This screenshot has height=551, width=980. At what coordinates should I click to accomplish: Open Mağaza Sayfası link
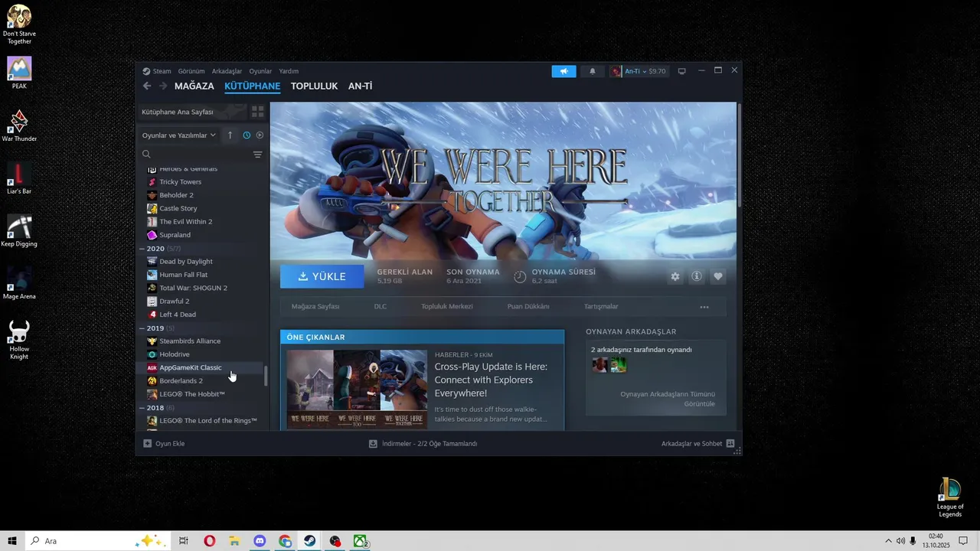315,306
